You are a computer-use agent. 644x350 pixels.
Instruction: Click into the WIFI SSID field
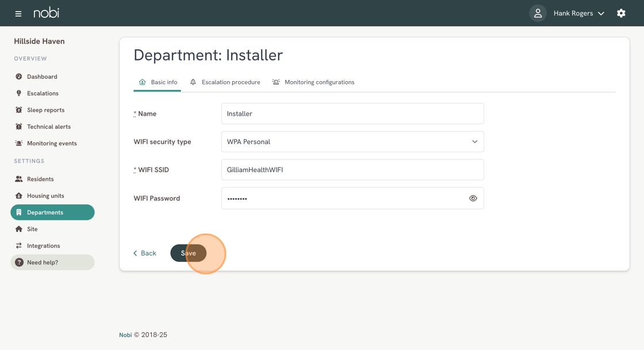point(352,170)
